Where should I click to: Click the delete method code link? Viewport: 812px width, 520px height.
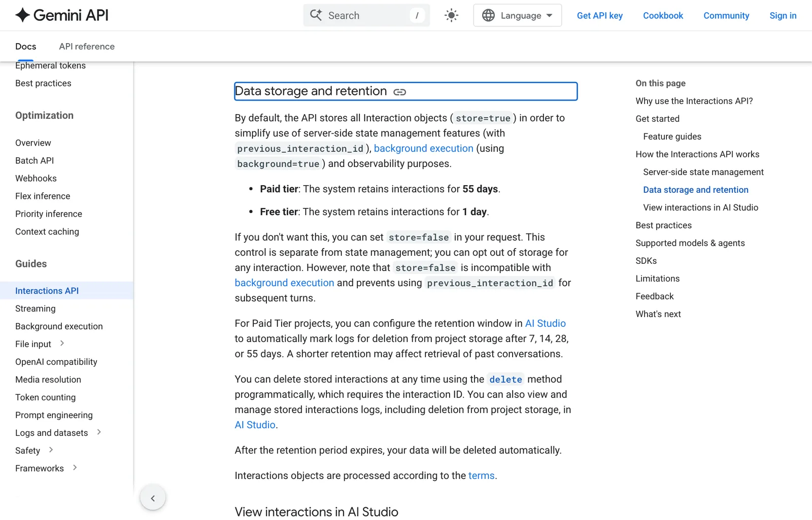(x=505, y=379)
